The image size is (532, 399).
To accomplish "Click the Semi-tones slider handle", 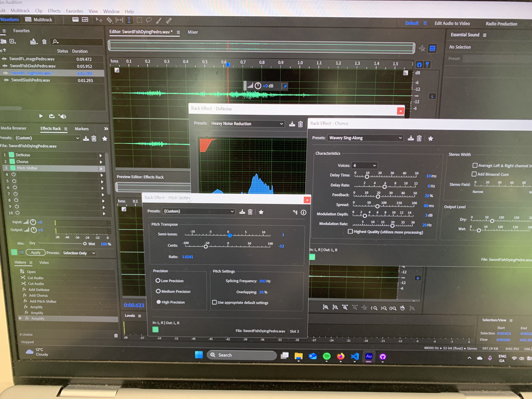I will click(230, 235).
